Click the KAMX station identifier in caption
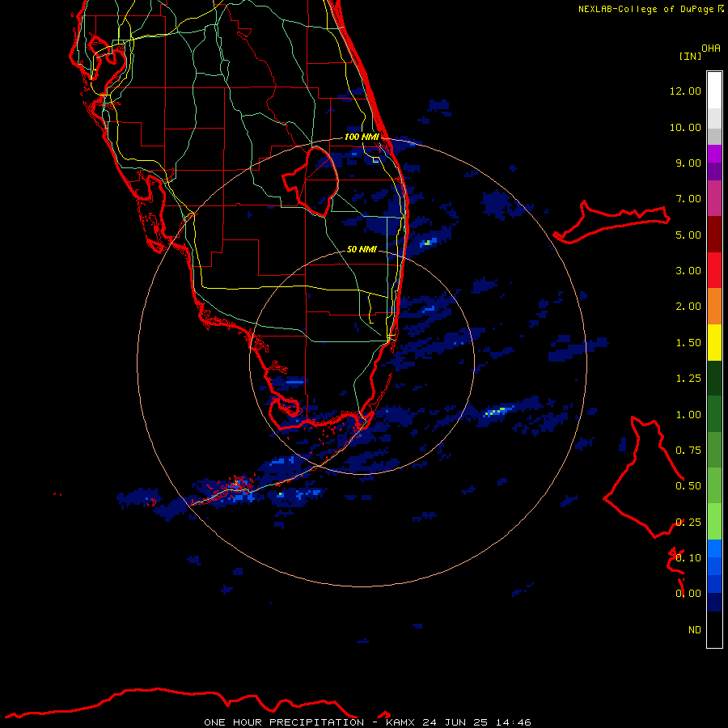Viewport: 728px width, 728px height. tap(401, 722)
